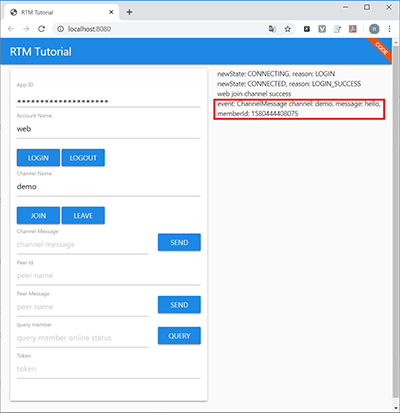Click the LOGOUT button
The image size is (400, 413).
83,158
